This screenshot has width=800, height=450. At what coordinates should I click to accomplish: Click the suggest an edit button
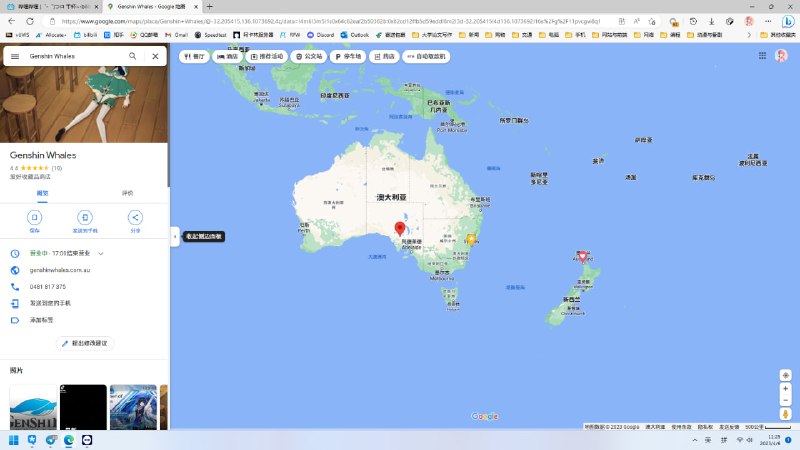(x=85, y=343)
